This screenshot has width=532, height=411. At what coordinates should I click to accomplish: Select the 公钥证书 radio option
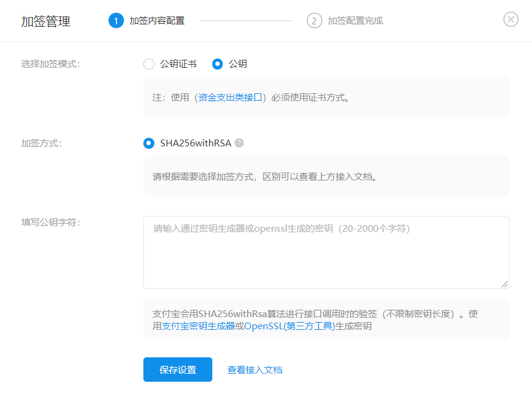point(149,64)
